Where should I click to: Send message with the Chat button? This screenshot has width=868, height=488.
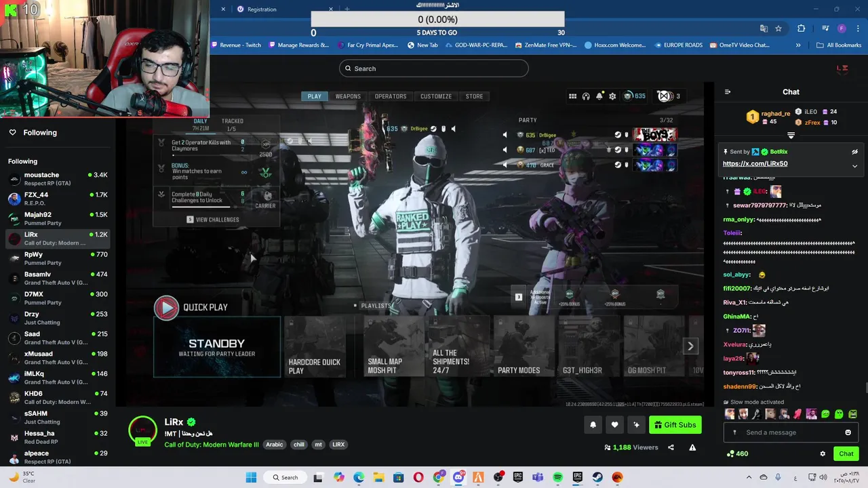click(x=846, y=454)
